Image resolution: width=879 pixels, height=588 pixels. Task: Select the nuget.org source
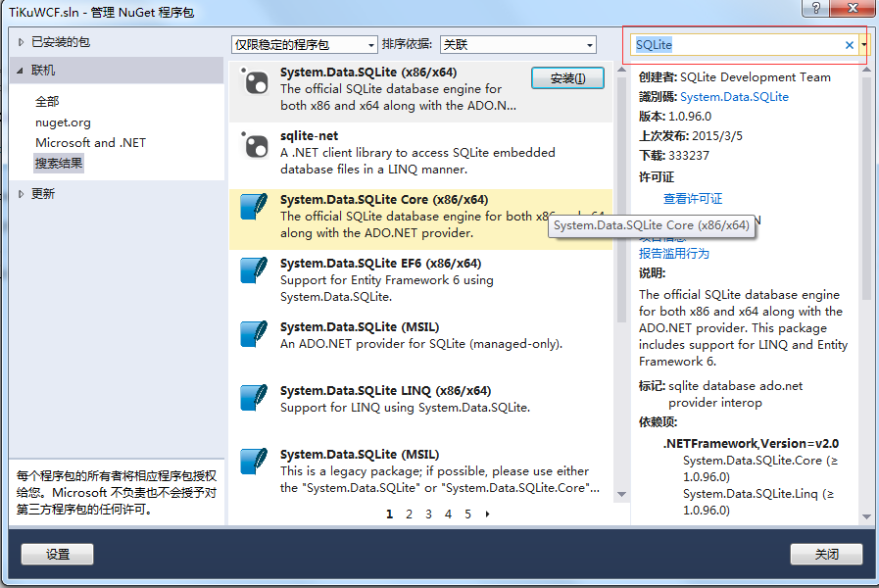[63, 122]
